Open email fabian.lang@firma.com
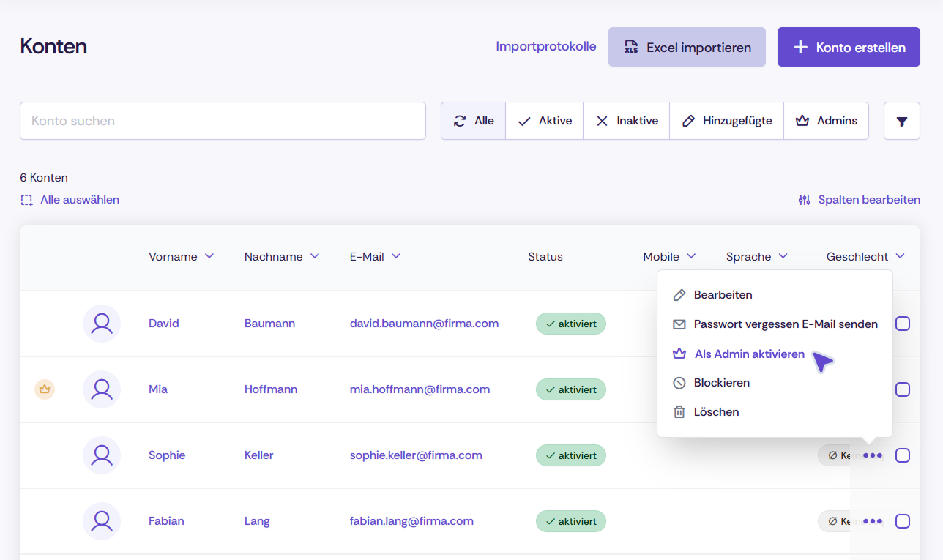 pyautogui.click(x=411, y=521)
